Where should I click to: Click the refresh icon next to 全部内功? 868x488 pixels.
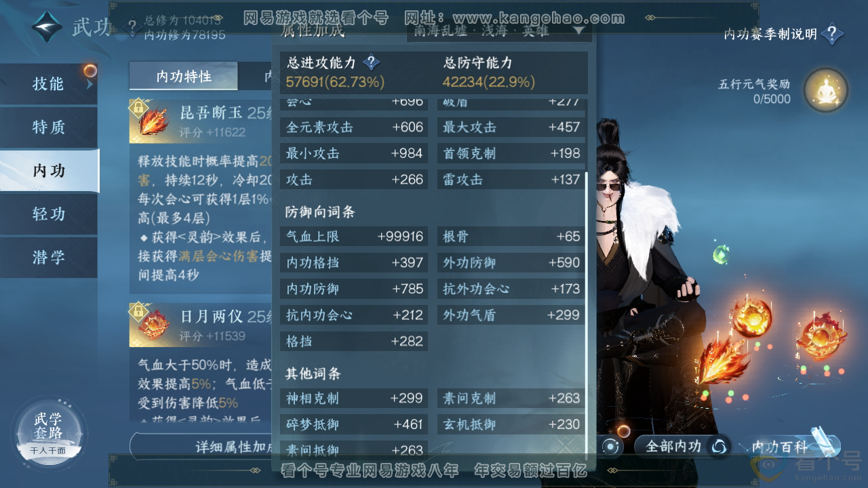719,447
